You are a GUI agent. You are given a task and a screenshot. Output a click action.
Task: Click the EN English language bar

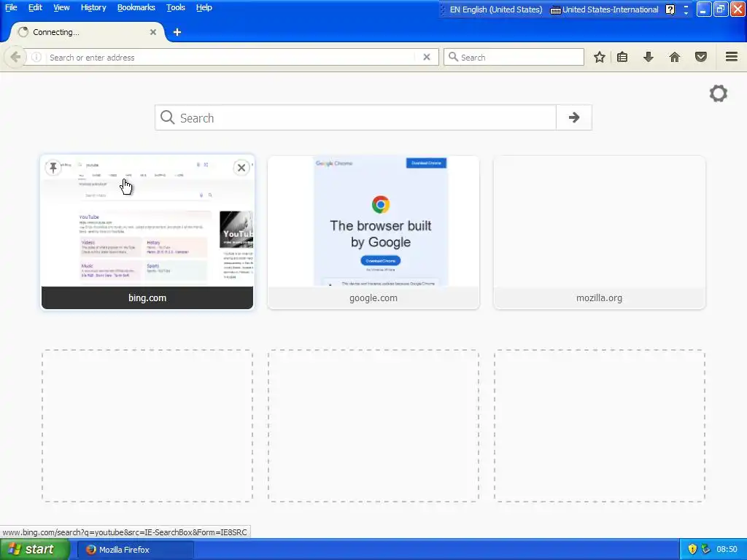495,9
